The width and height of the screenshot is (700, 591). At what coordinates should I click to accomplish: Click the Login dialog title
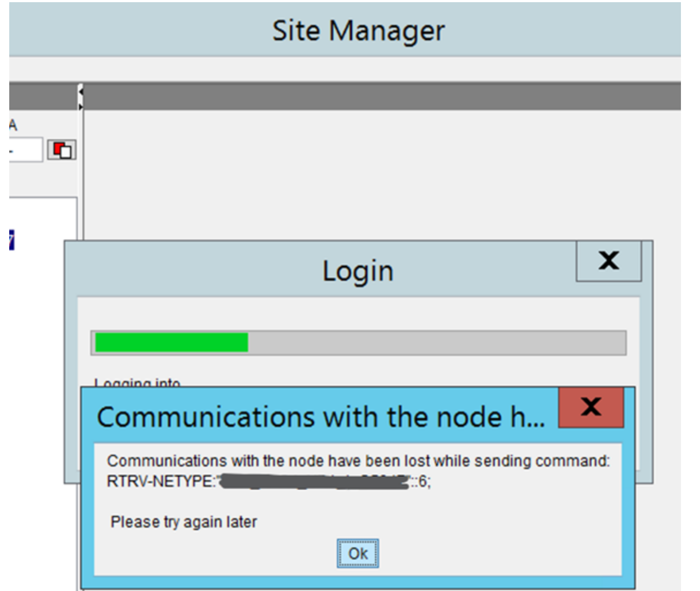(x=358, y=271)
